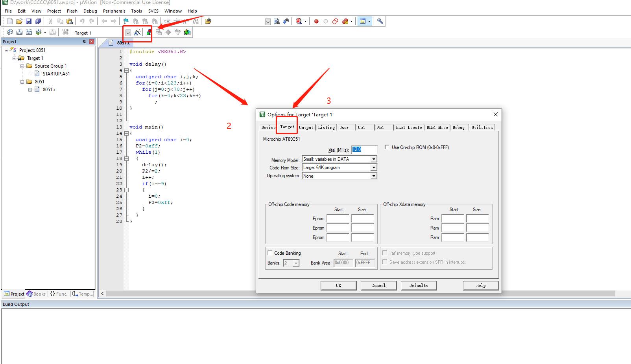This screenshot has width=631, height=364.
Task: Click the Help button in the dialog
Action: tap(481, 285)
